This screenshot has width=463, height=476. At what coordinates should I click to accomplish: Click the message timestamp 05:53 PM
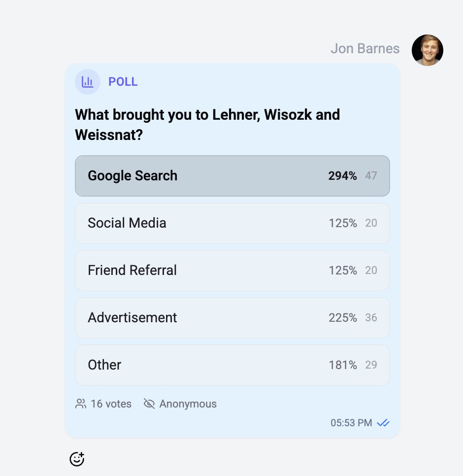pyautogui.click(x=351, y=423)
